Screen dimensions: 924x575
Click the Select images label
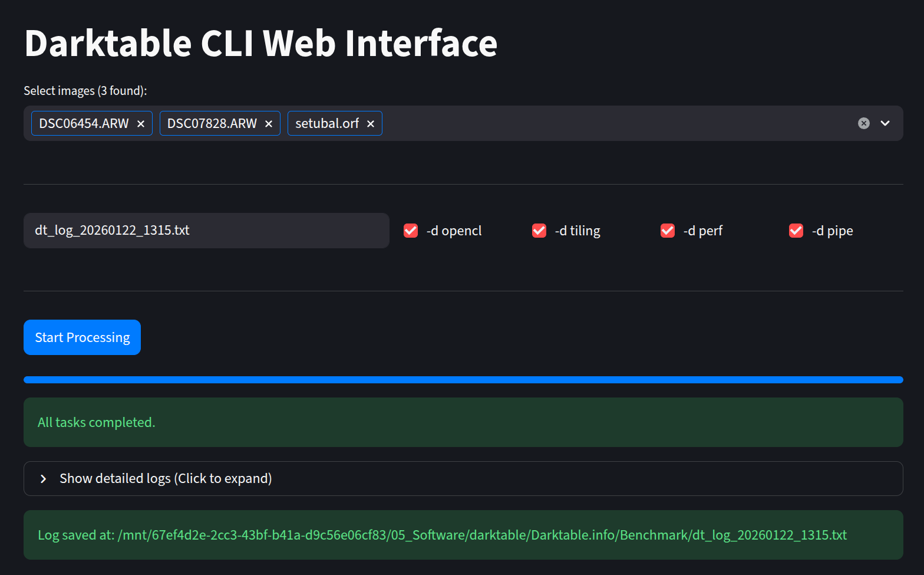(85, 91)
